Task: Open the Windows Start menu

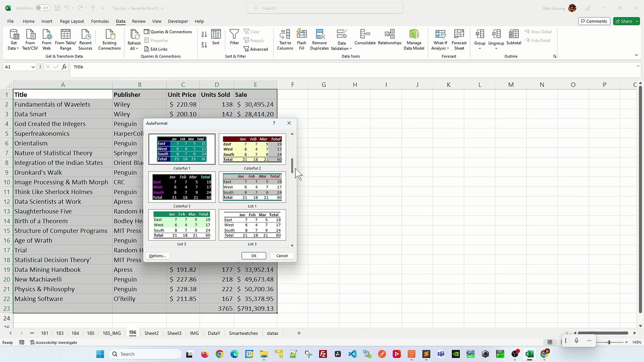Action: 100,354
